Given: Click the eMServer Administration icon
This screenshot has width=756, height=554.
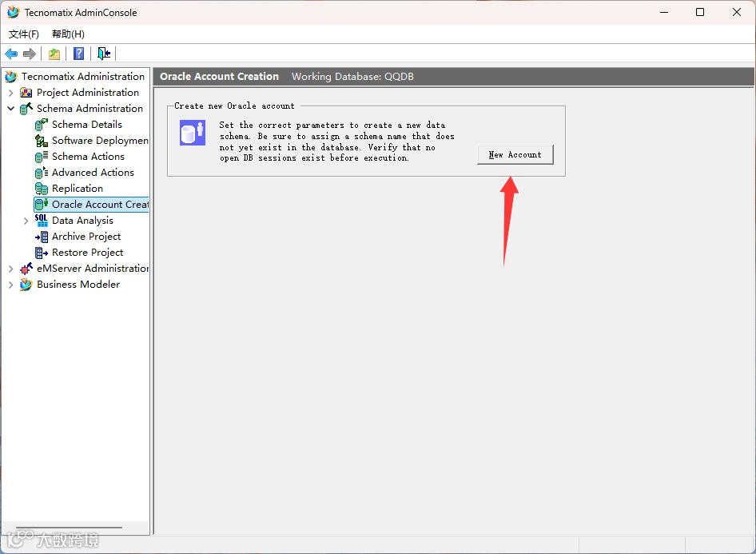Looking at the screenshot, I should click(x=26, y=269).
